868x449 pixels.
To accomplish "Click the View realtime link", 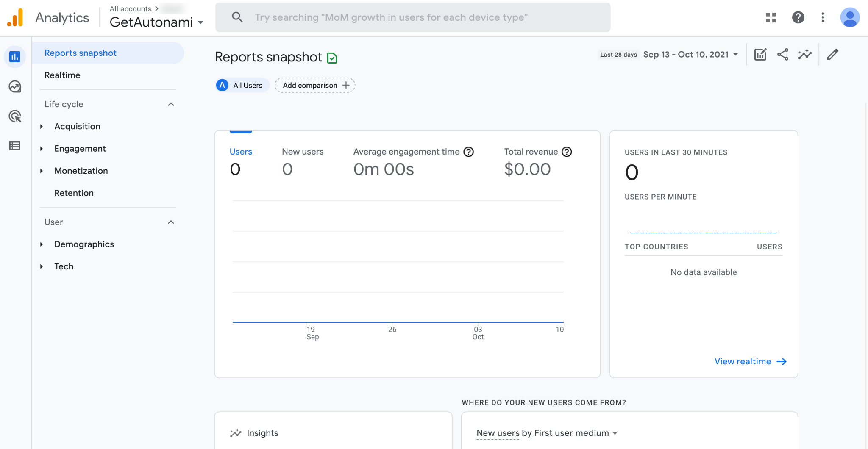I will [743, 361].
